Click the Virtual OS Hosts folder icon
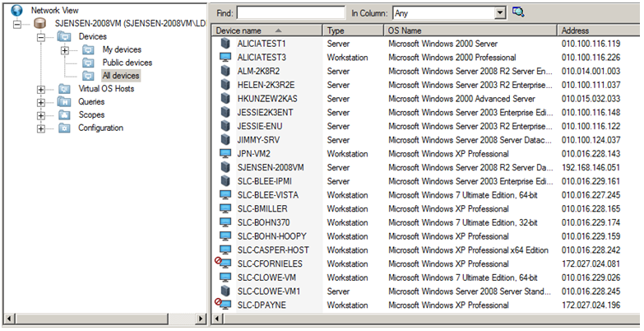This screenshot has height=331, width=644. (64, 89)
